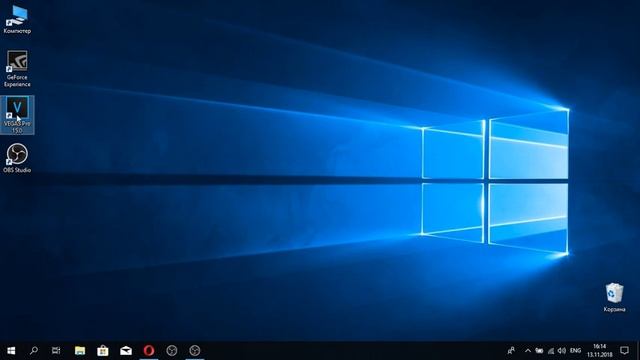
Task: Open Task View from the taskbar
Action: tap(56, 351)
